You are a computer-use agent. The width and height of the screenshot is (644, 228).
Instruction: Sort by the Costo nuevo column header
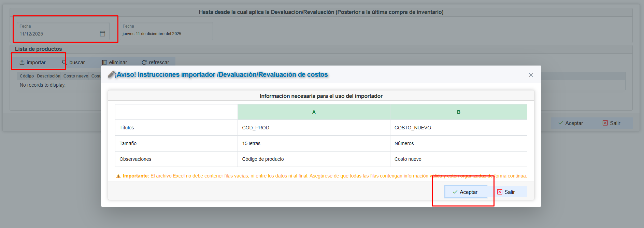click(x=76, y=76)
